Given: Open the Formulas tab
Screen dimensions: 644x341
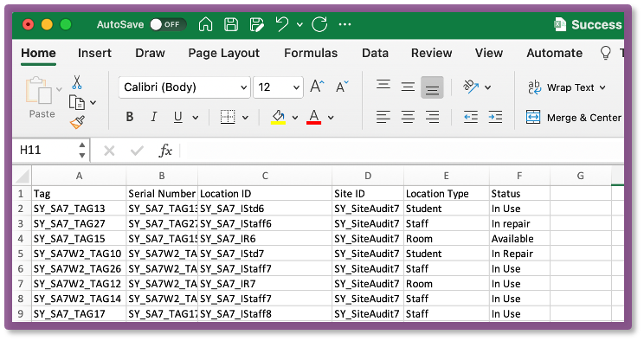Looking at the screenshot, I should [x=311, y=53].
